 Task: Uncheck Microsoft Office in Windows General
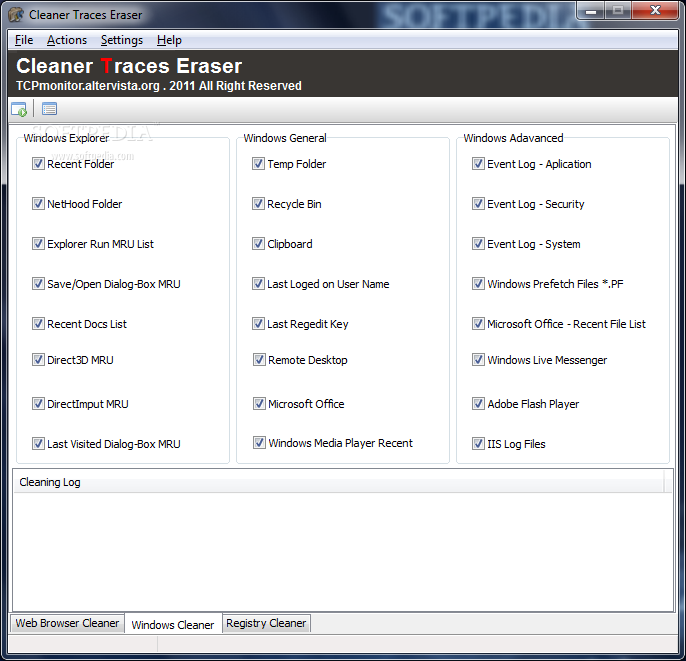coord(259,404)
